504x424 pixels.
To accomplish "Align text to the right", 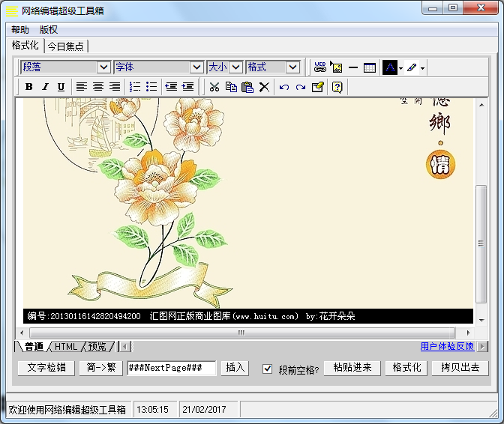I will point(115,87).
